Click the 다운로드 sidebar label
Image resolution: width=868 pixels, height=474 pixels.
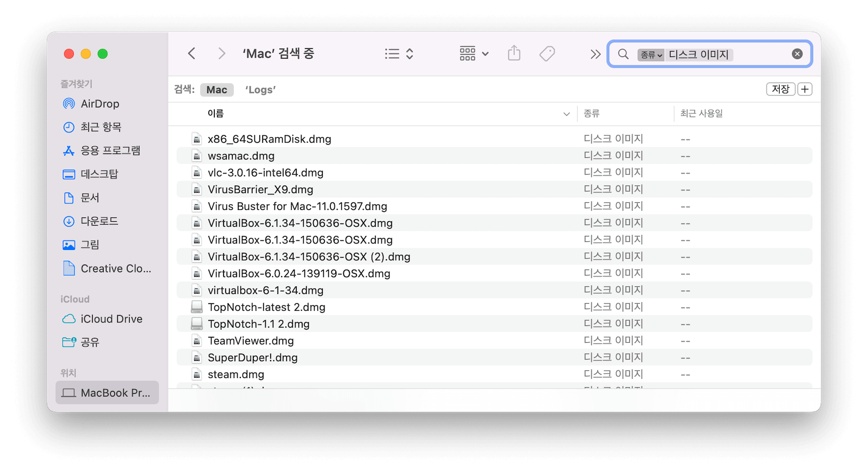[99, 221]
